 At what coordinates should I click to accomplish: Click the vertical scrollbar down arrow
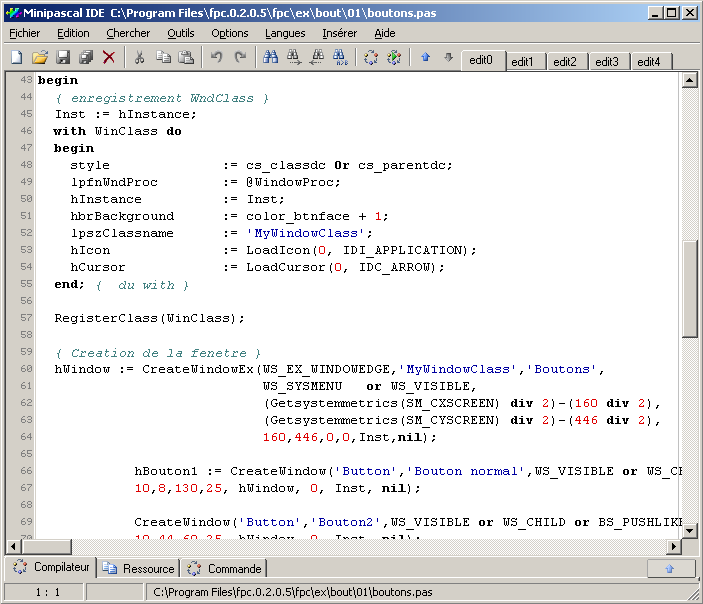(689, 531)
